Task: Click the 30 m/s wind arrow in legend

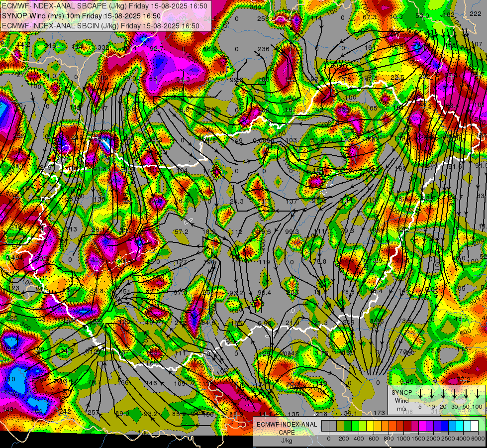Action: (454, 394)
